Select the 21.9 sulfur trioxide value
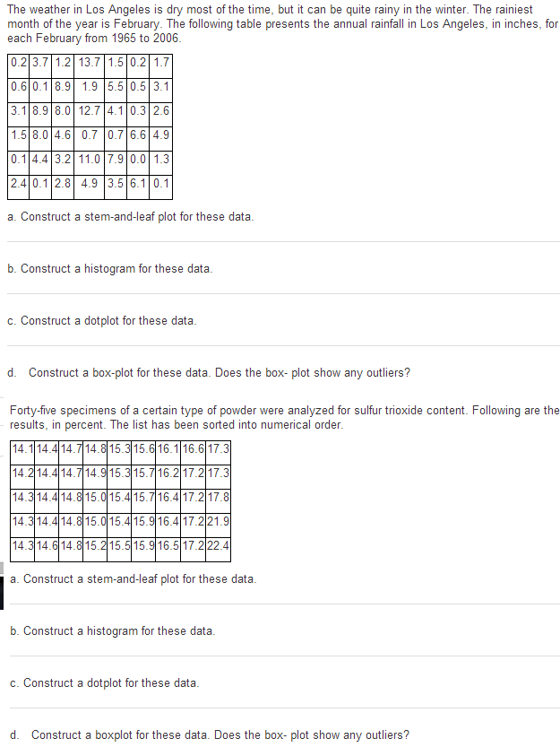 coord(218,521)
